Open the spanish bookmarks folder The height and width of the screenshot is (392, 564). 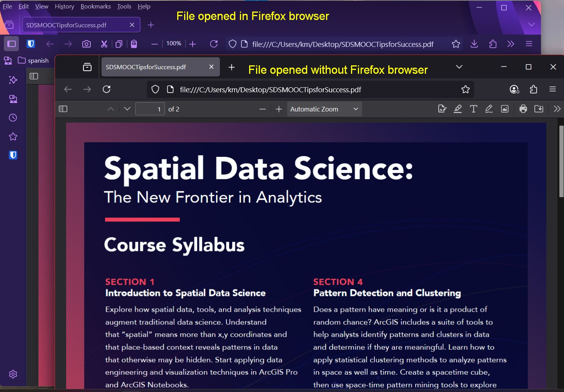click(33, 60)
